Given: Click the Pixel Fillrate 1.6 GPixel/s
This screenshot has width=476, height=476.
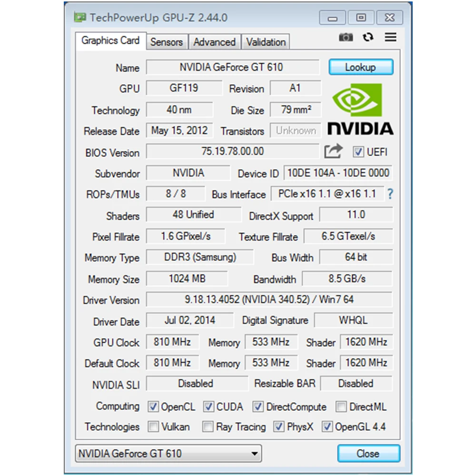Looking at the screenshot, I should coord(186,236).
